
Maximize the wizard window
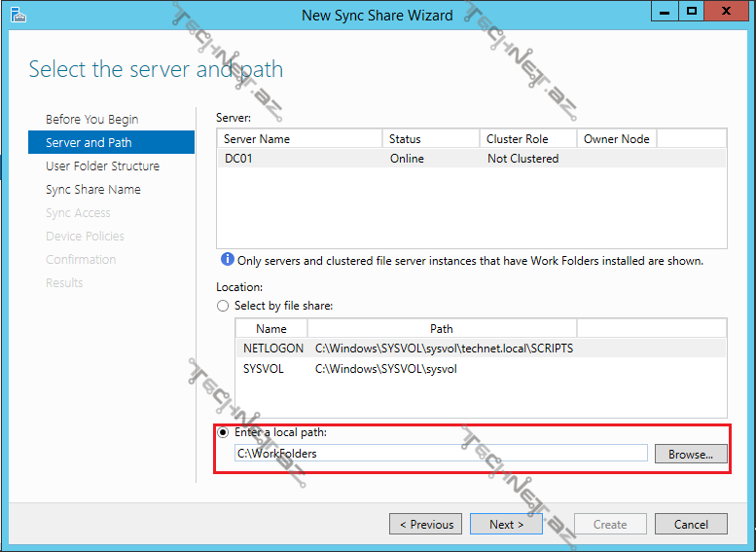coord(692,11)
